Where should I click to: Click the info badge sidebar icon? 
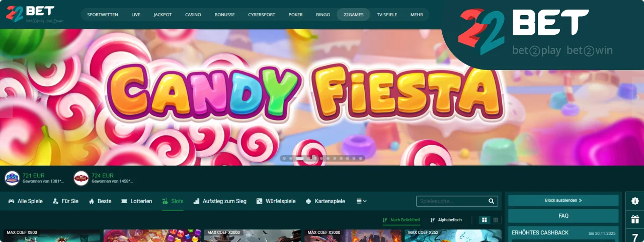[635, 201]
